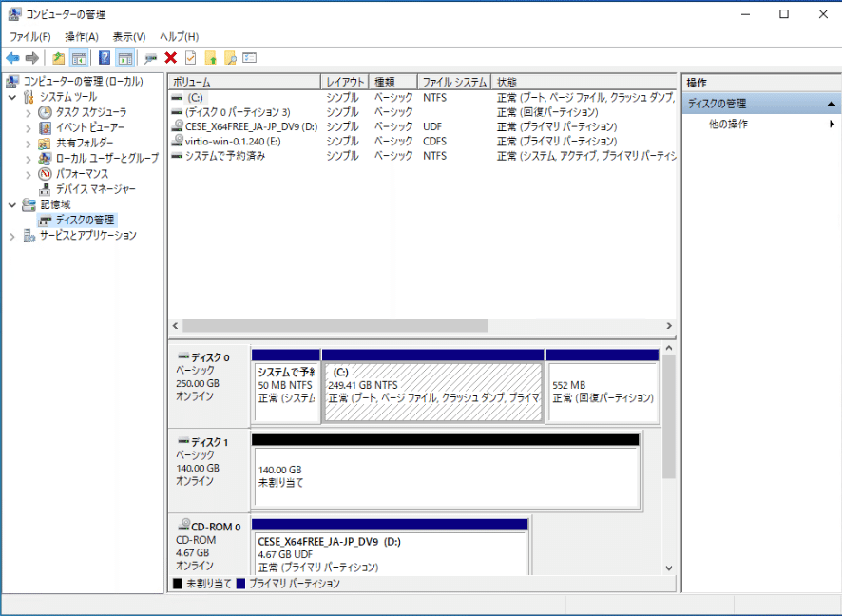Click the checklist settings toolbar icon

(x=250, y=57)
